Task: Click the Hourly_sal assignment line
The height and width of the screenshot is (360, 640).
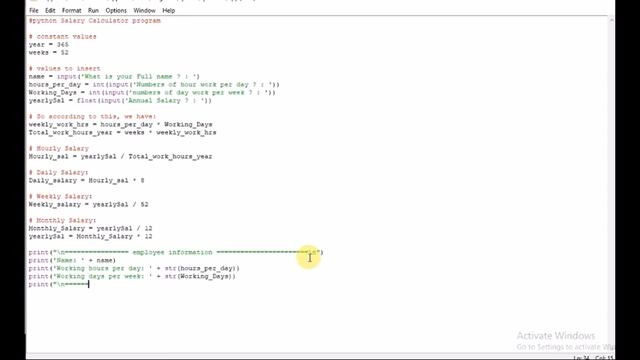Action: [x=120, y=157]
